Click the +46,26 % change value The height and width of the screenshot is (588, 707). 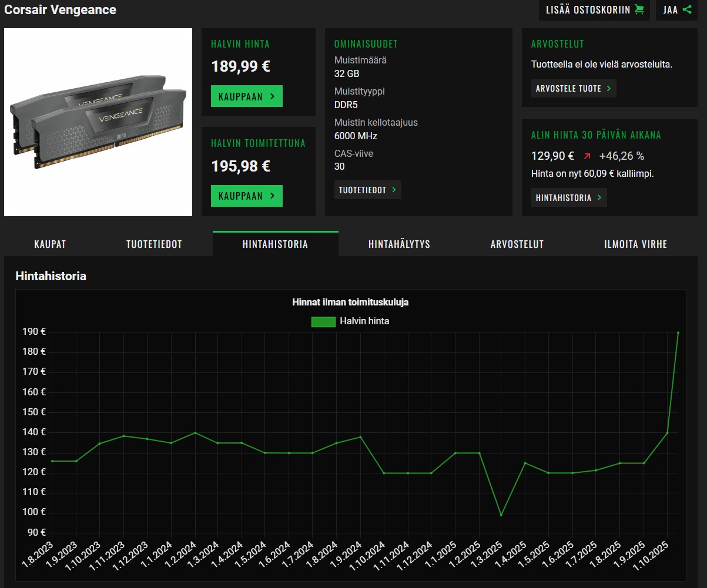point(622,156)
